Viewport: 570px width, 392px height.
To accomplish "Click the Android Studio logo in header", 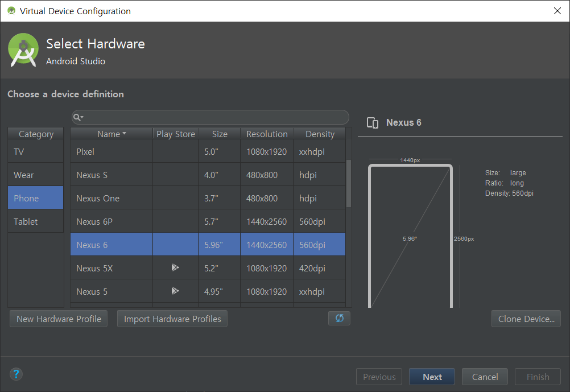I will pyautogui.click(x=23, y=50).
